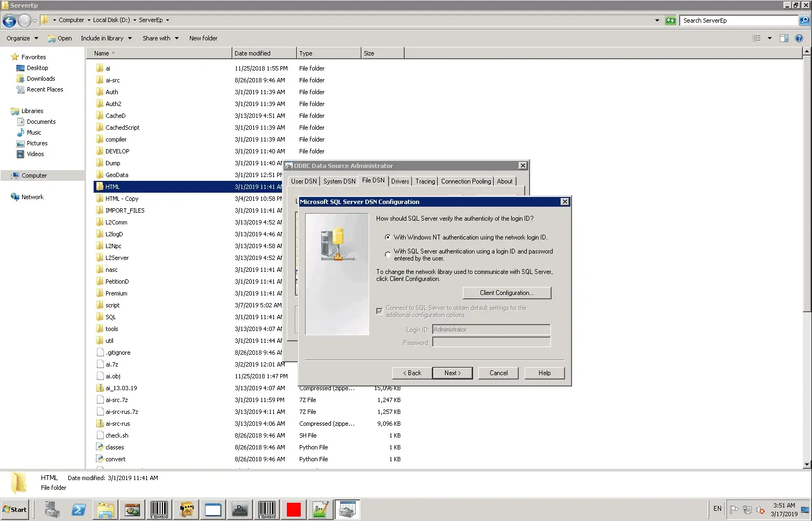Select With SQL Server authentication option
This screenshot has width=812, height=521.
point(387,255)
